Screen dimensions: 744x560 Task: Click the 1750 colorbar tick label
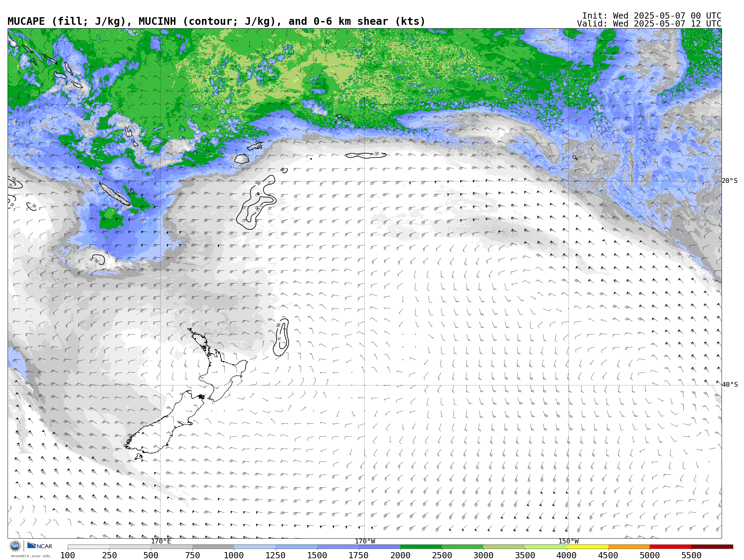click(x=359, y=556)
